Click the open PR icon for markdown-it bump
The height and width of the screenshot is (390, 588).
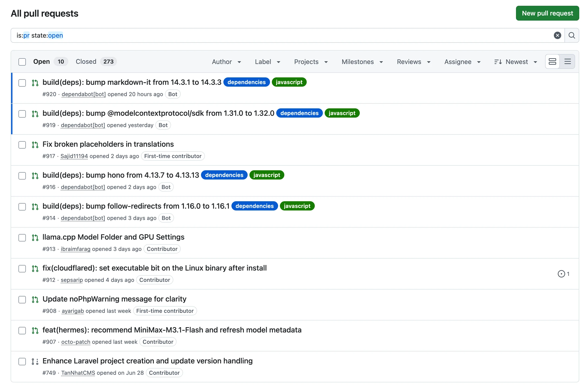[35, 83]
